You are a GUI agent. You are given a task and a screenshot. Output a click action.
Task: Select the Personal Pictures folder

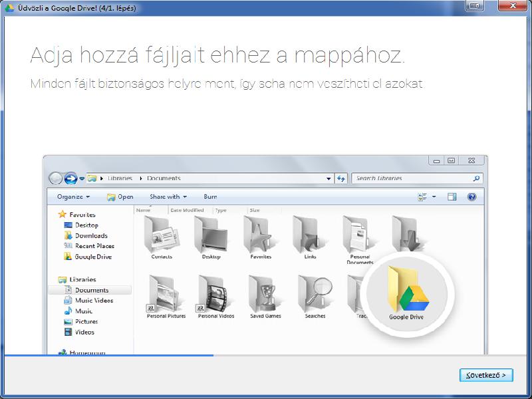tap(166, 297)
